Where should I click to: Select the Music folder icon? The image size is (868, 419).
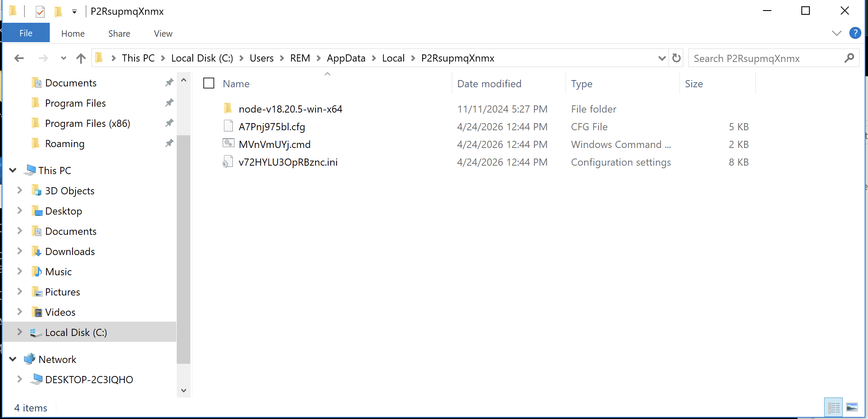tap(37, 271)
